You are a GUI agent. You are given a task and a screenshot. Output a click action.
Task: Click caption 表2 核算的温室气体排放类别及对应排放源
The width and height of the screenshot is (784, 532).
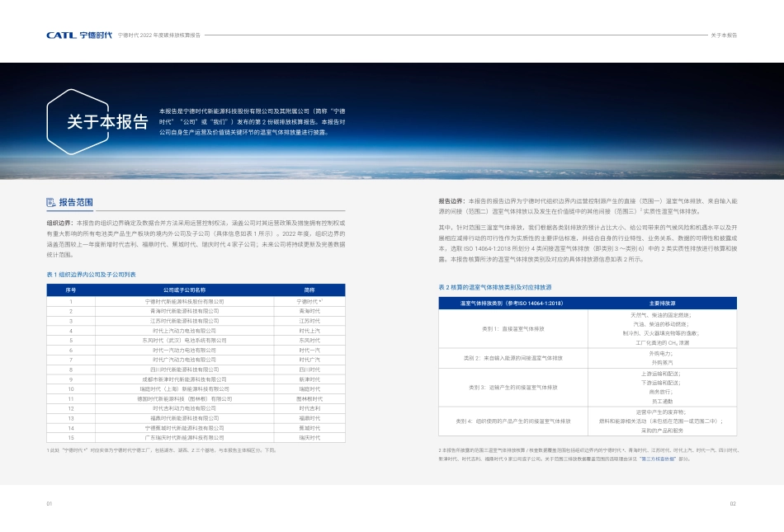[495, 288]
